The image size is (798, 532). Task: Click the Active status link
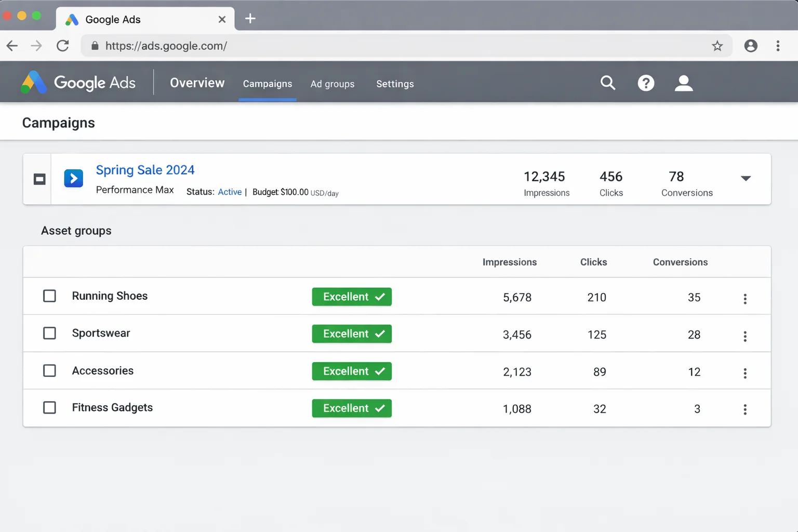pos(230,192)
